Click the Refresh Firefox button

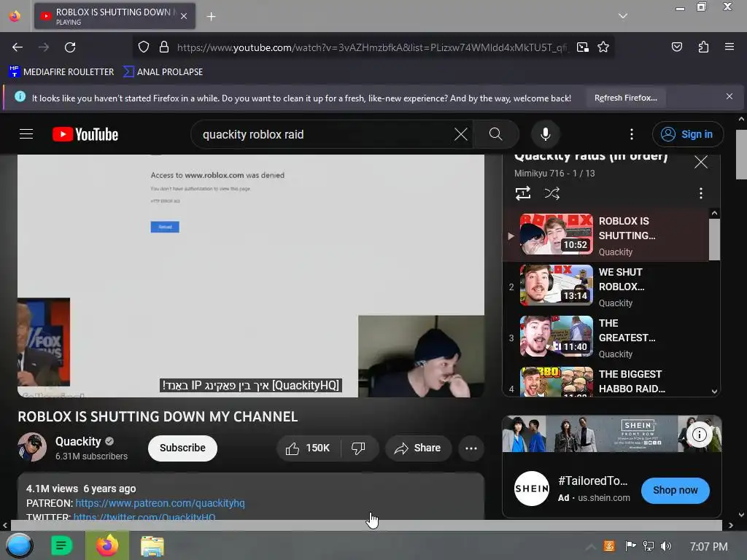click(x=625, y=98)
